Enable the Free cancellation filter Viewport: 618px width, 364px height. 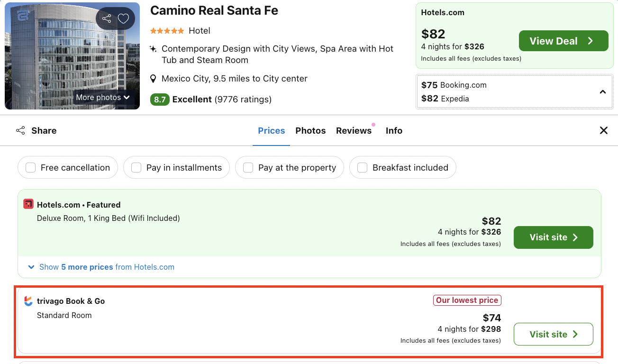(x=31, y=168)
